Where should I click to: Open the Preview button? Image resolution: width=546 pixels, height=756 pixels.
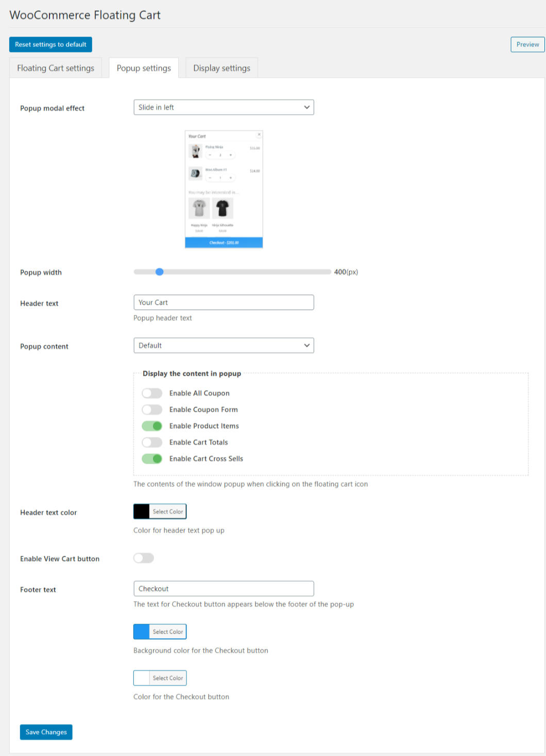click(x=527, y=44)
